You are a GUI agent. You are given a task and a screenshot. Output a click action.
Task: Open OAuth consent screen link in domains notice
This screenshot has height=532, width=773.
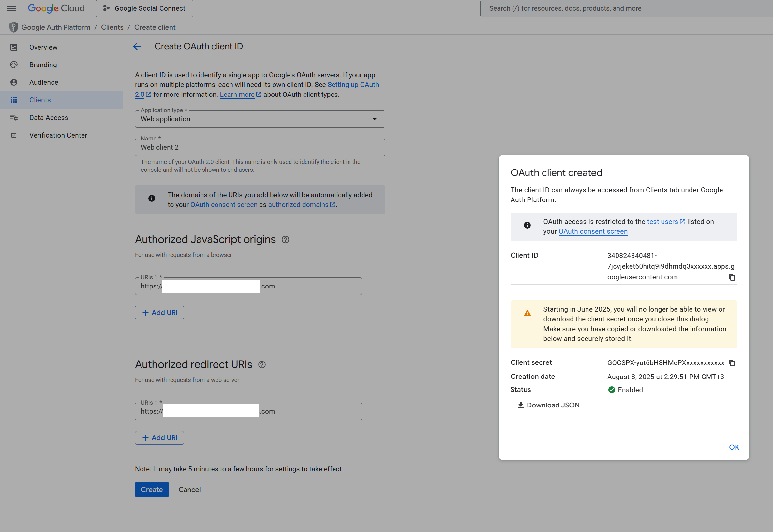pos(224,205)
